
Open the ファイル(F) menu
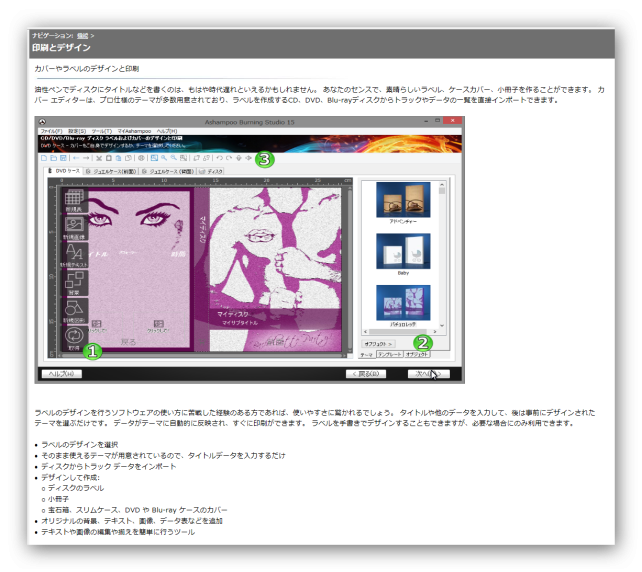pyautogui.click(x=52, y=131)
